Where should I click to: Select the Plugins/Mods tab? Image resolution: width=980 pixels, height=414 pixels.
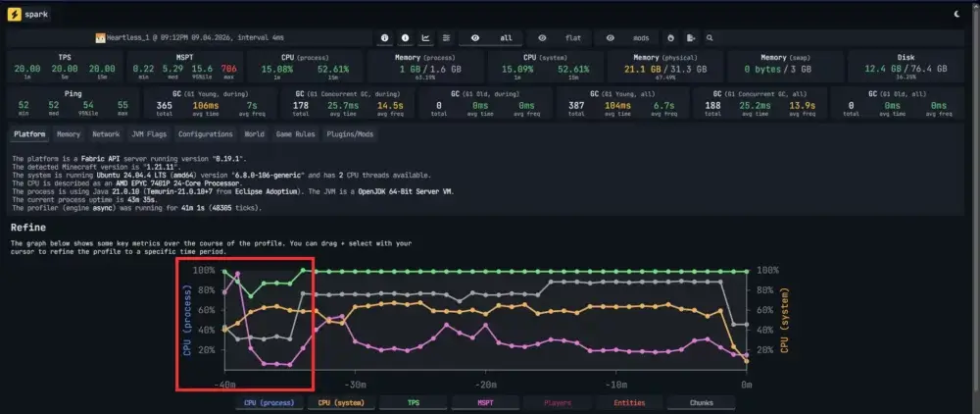click(352, 134)
